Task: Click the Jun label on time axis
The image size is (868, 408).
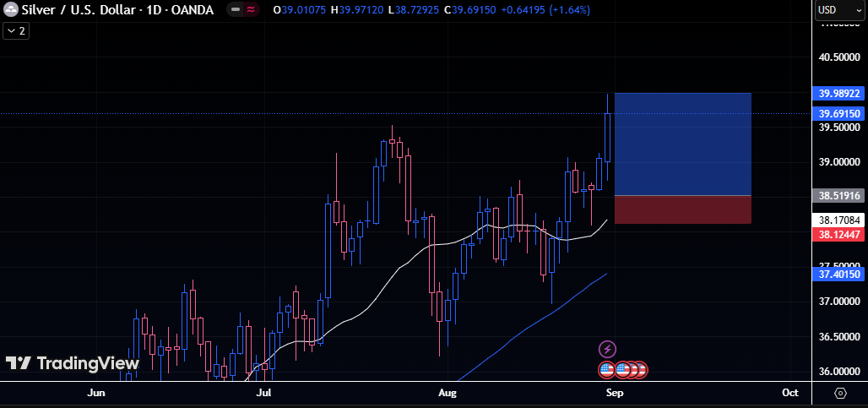Action: click(96, 393)
